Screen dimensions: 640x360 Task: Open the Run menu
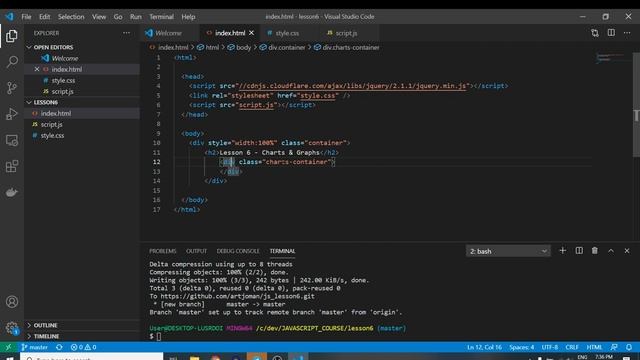pos(136,17)
